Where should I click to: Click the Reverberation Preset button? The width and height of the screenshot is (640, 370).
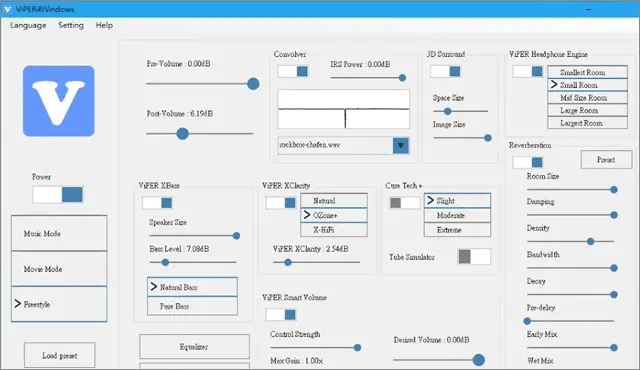tap(606, 160)
